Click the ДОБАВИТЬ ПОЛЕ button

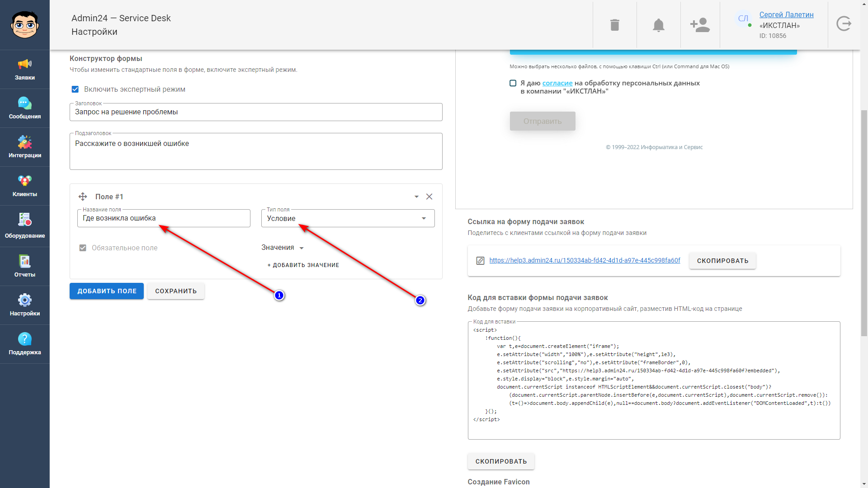pos(107,291)
